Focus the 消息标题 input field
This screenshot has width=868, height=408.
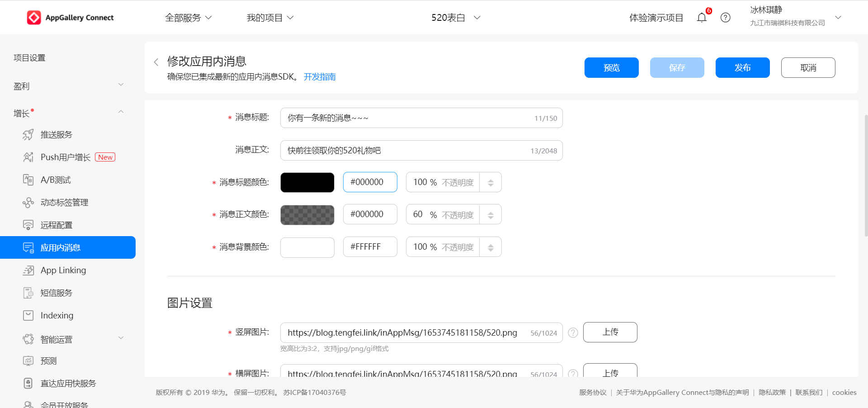pos(421,118)
